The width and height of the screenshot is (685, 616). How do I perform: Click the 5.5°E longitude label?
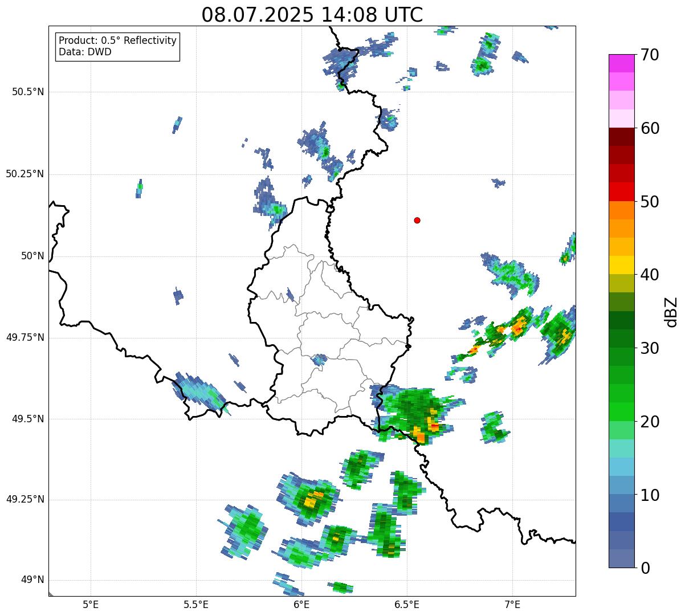pos(196,605)
